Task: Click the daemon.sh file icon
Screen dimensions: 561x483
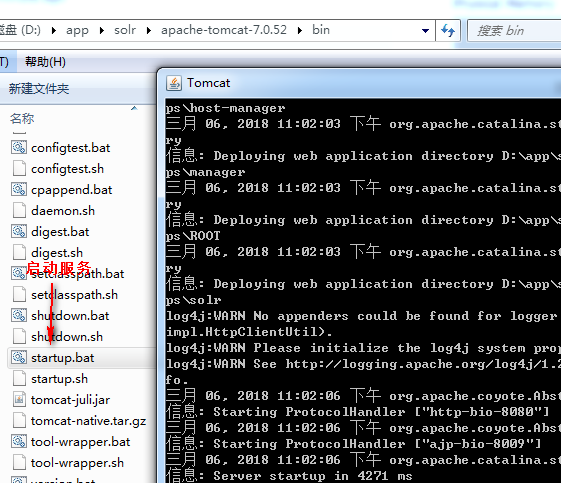Action: [x=19, y=210]
